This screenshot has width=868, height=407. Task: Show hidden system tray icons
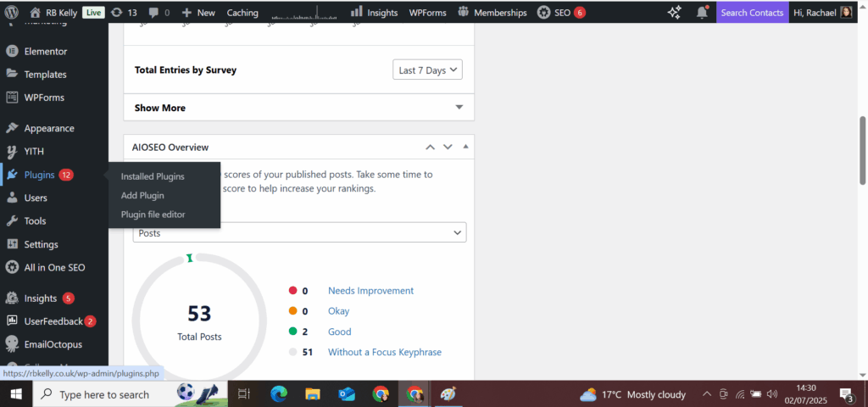click(x=706, y=395)
